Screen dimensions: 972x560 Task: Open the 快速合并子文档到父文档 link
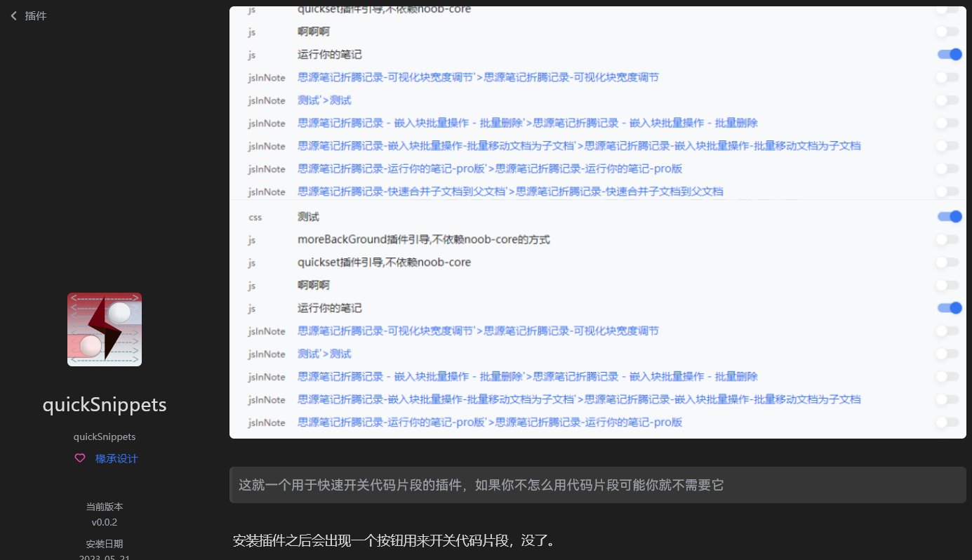(510, 191)
